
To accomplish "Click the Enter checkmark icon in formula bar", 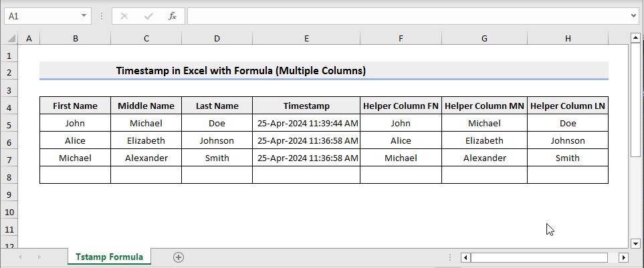I will 148,15.
